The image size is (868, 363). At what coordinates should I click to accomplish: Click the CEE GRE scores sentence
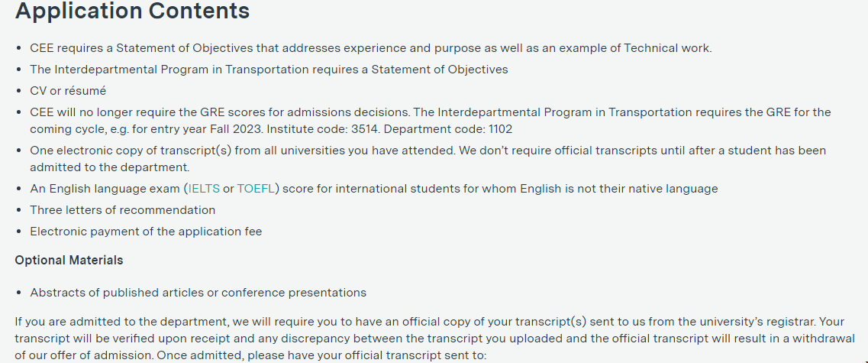click(221, 112)
